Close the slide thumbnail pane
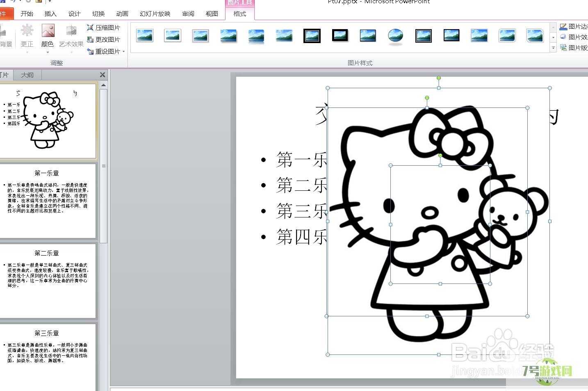Screen dimensions: 588x391 [103, 75]
